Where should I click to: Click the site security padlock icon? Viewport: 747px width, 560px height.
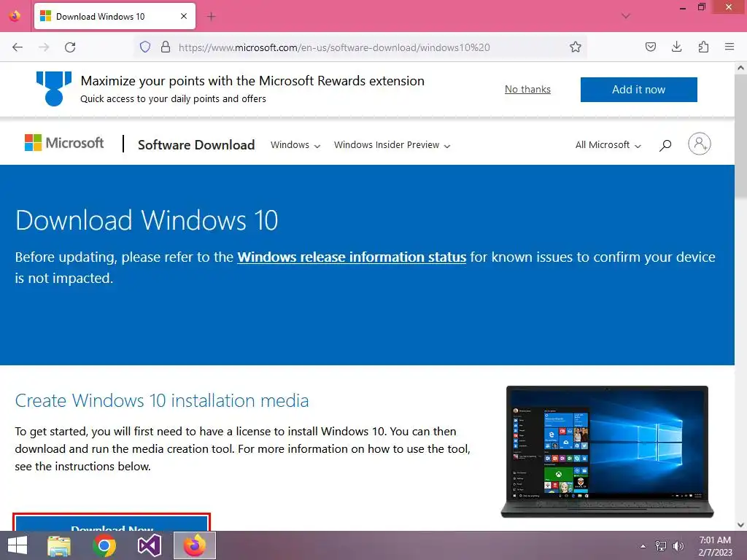coord(166,47)
